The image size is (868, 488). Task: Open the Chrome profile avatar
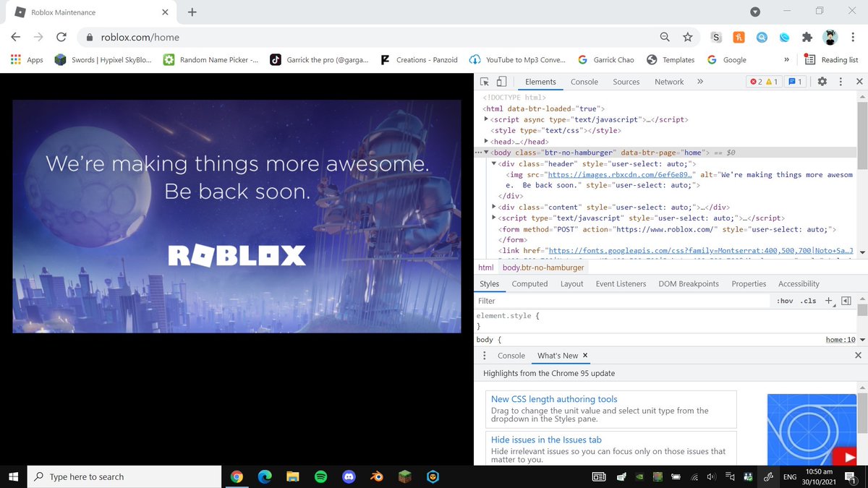click(830, 37)
